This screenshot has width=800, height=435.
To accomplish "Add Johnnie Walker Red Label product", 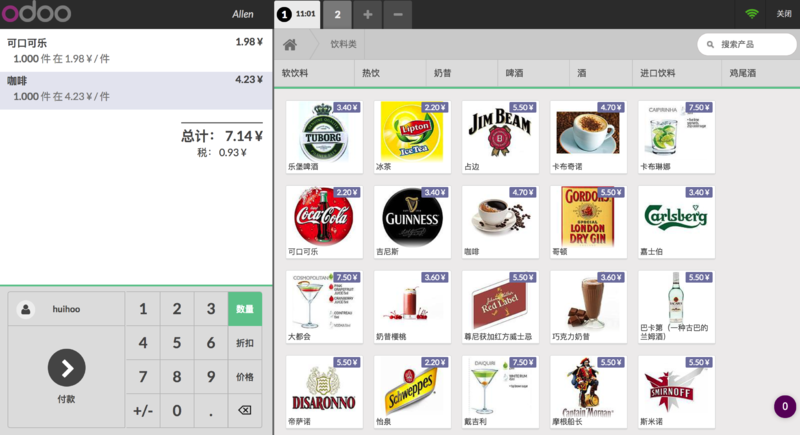I will [501, 307].
